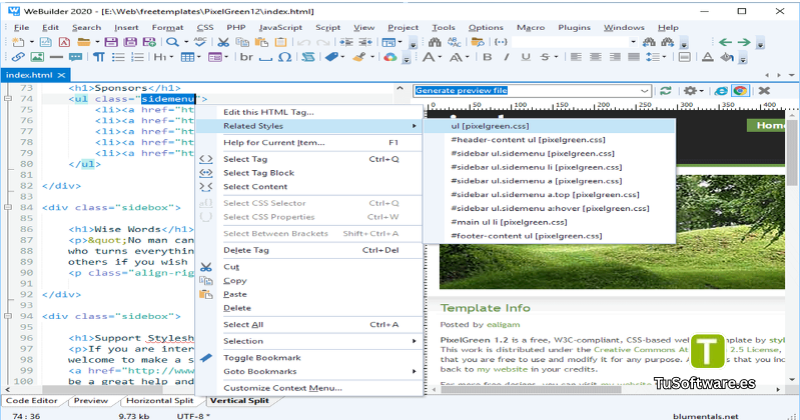Go back with the green left arrow
Screen dimensions: 800x420
[x=725, y=42]
